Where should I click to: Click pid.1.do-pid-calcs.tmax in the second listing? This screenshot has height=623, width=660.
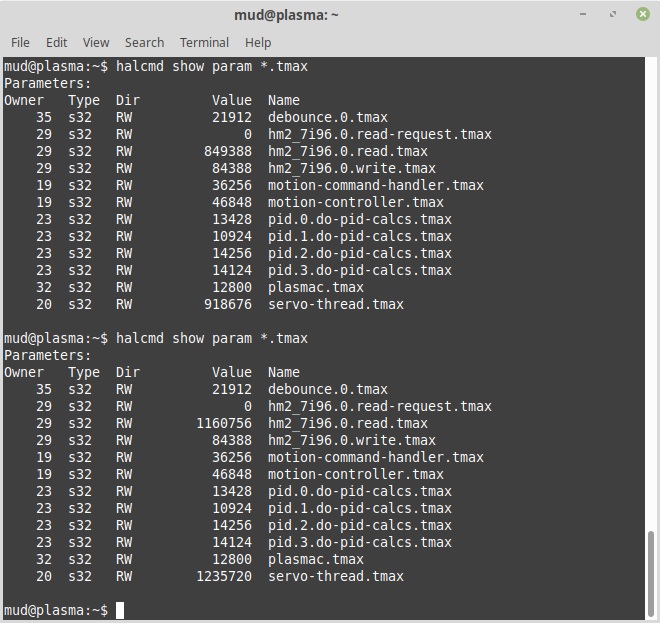360,509
